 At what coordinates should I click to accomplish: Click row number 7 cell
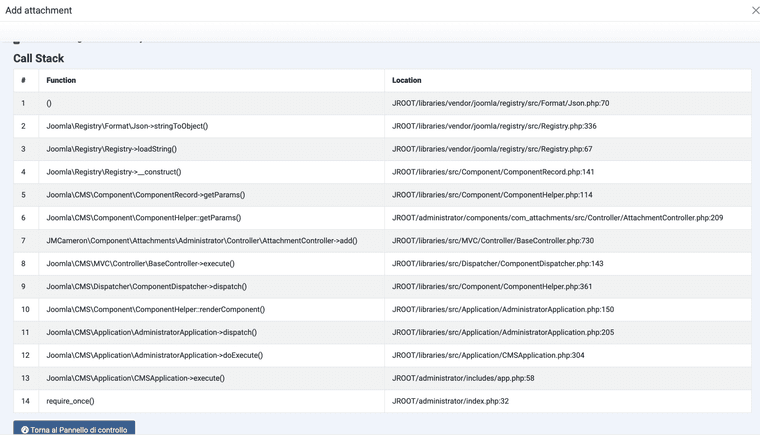pyautogui.click(x=26, y=241)
